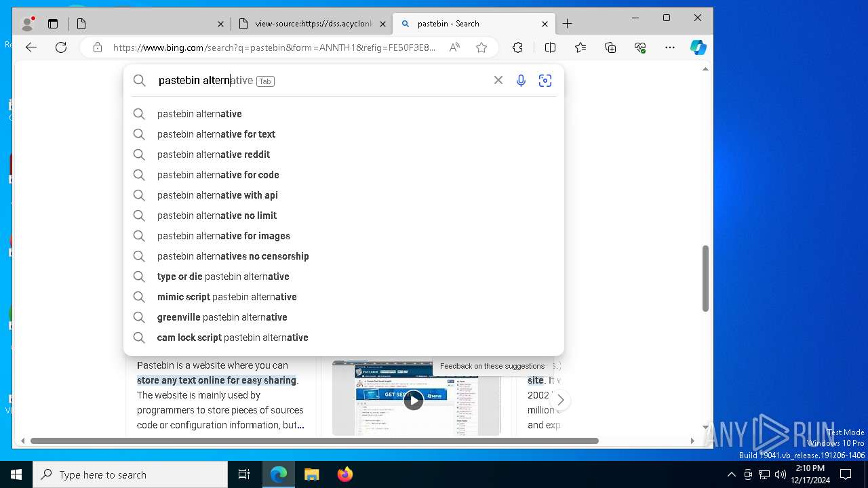Play the Pastebin video thumbnail

point(414,400)
